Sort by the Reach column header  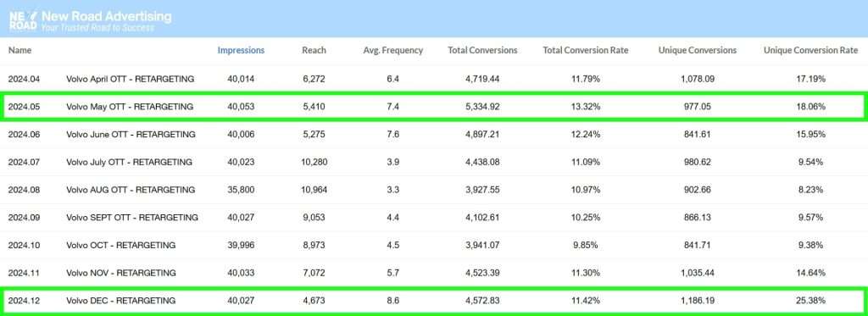pos(314,50)
